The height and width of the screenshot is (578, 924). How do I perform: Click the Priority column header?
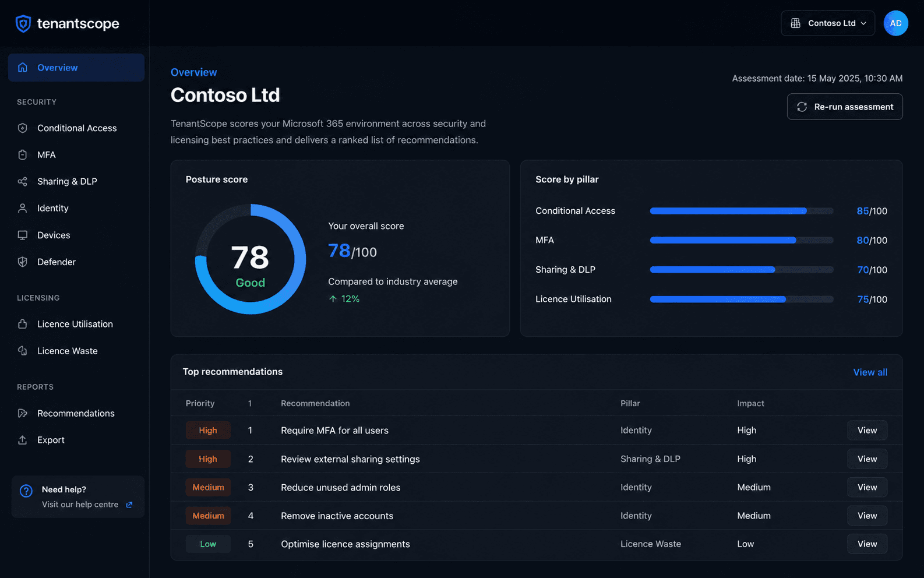(x=200, y=403)
